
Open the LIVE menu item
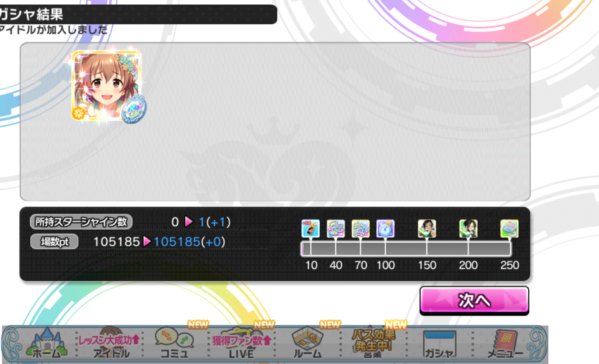click(x=241, y=343)
